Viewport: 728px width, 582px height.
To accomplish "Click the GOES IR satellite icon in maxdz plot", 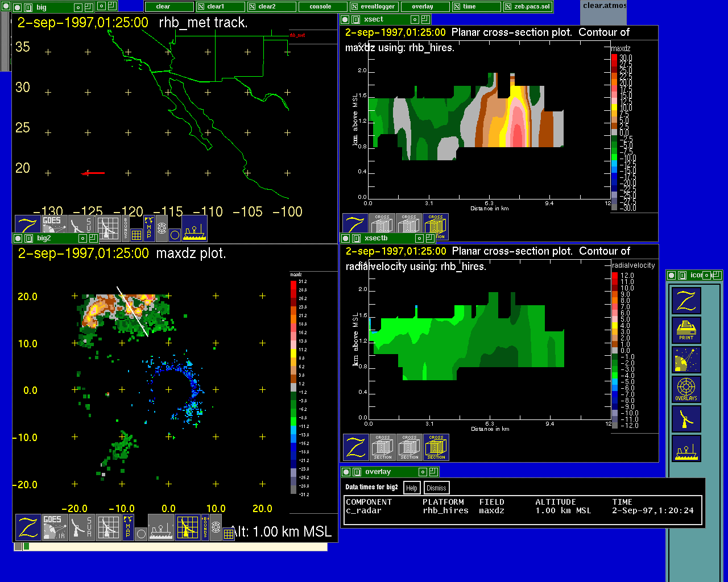I will click(55, 527).
